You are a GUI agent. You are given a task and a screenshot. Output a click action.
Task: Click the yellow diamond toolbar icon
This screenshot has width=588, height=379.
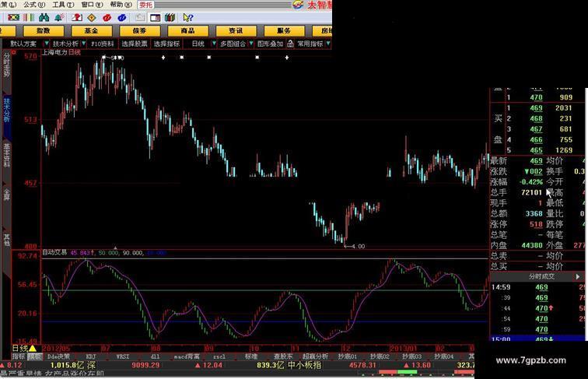pyautogui.click(x=91, y=17)
